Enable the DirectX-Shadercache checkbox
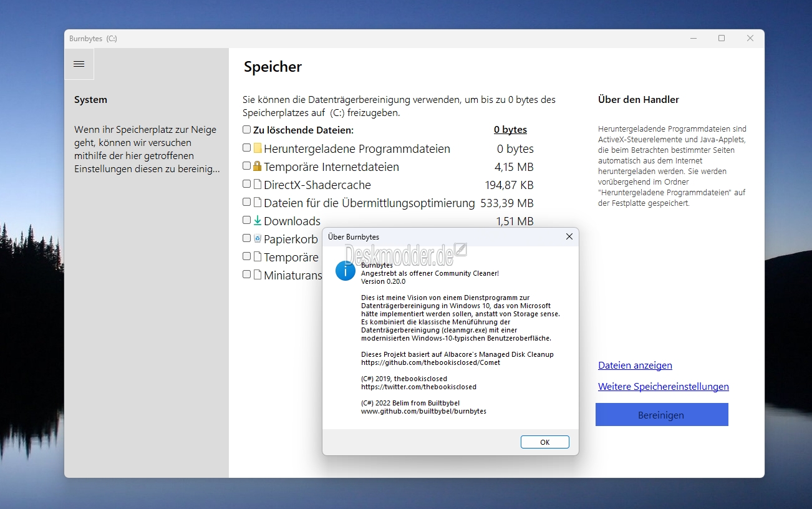This screenshot has height=509, width=812. pyautogui.click(x=246, y=184)
